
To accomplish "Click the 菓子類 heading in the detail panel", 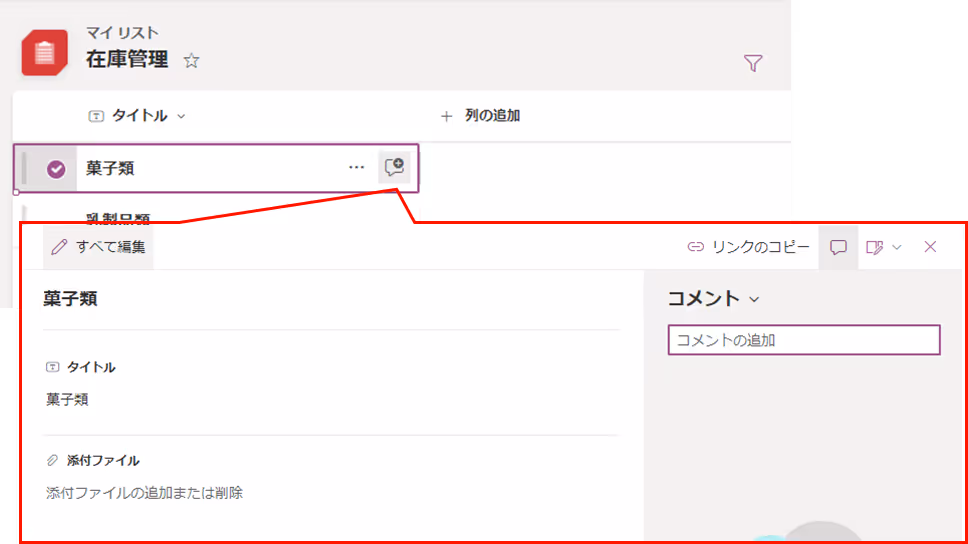I will click(70, 299).
